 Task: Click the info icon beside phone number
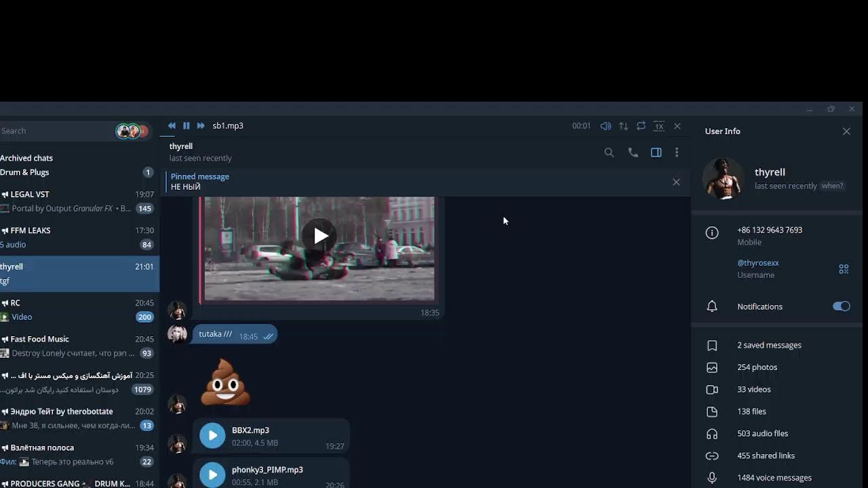click(x=712, y=233)
